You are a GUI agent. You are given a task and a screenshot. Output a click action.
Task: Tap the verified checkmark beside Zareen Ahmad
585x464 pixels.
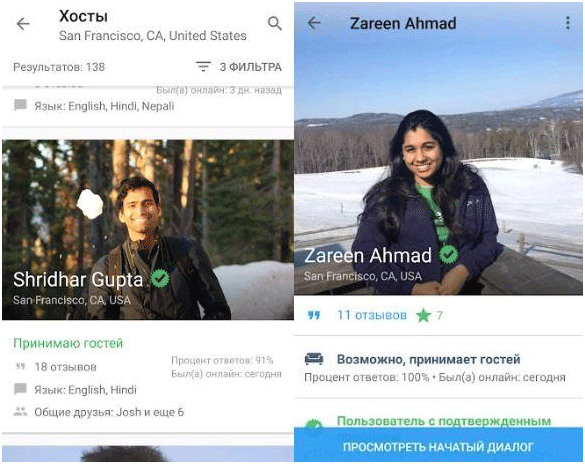click(449, 254)
